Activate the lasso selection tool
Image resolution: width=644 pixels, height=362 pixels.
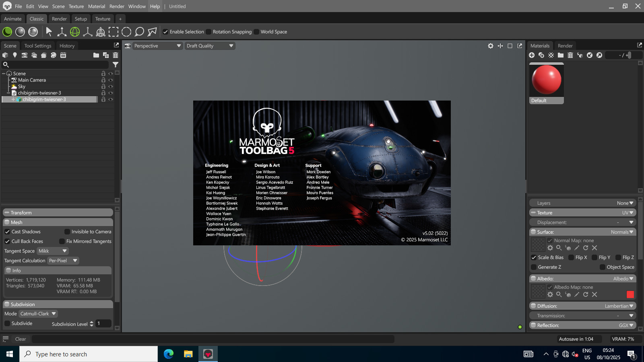[x=139, y=32]
